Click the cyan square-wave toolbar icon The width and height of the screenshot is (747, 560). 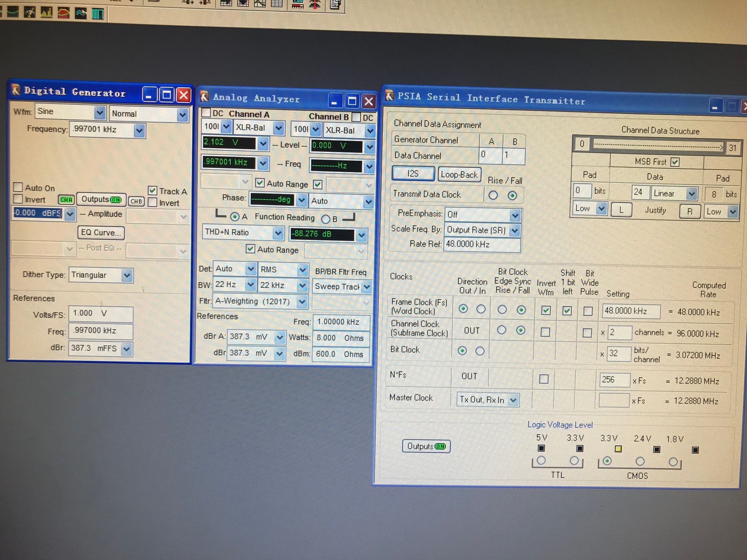(x=97, y=14)
